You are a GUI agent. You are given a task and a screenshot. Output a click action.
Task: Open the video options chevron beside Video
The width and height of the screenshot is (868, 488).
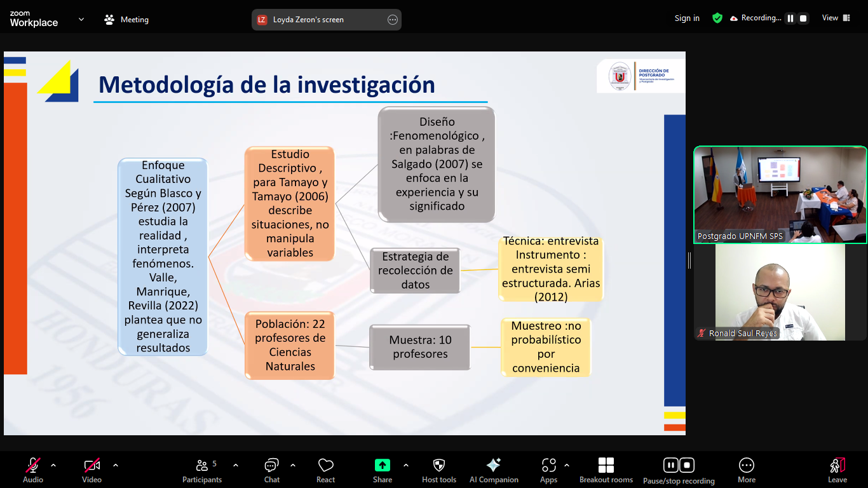pyautogui.click(x=116, y=465)
